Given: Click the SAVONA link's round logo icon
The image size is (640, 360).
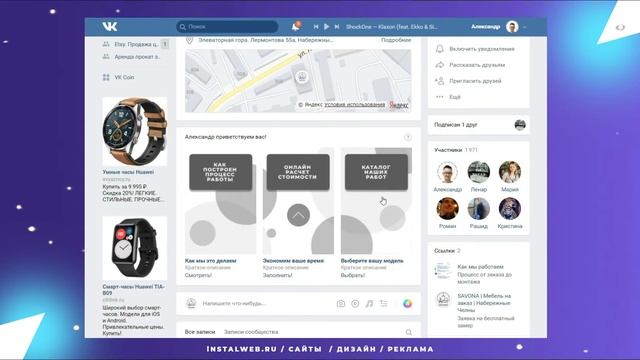Looking at the screenshot, I should click(x=443, y=299).
